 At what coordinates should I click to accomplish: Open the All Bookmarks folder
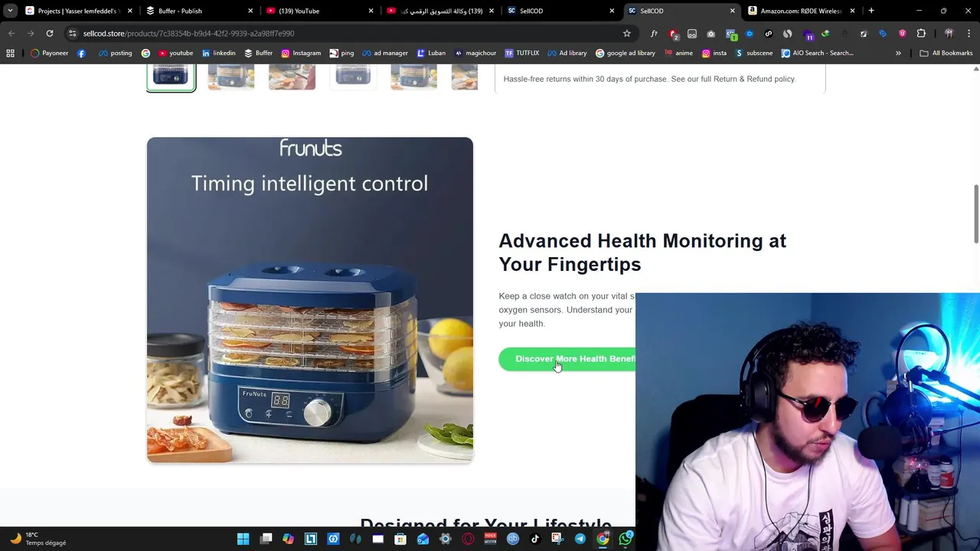coord(946,53)
